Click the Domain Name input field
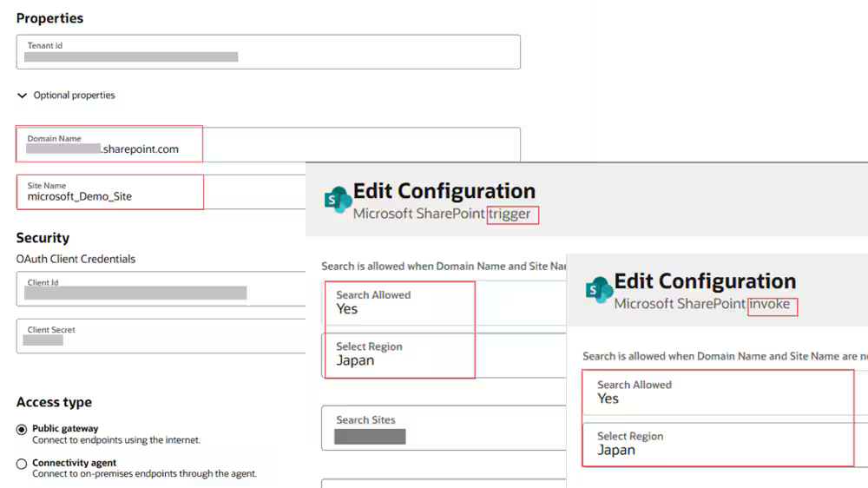The height and width of the screenshot is (488, 868). [268, 144]
